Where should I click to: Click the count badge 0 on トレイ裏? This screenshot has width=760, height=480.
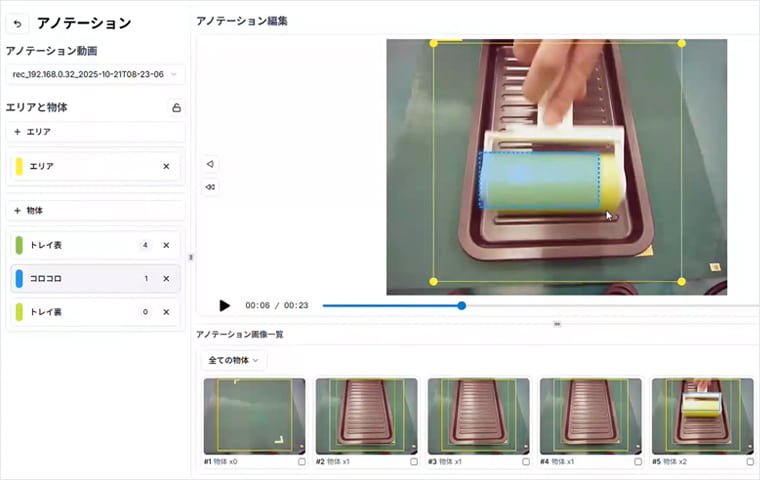click(145, 312)
